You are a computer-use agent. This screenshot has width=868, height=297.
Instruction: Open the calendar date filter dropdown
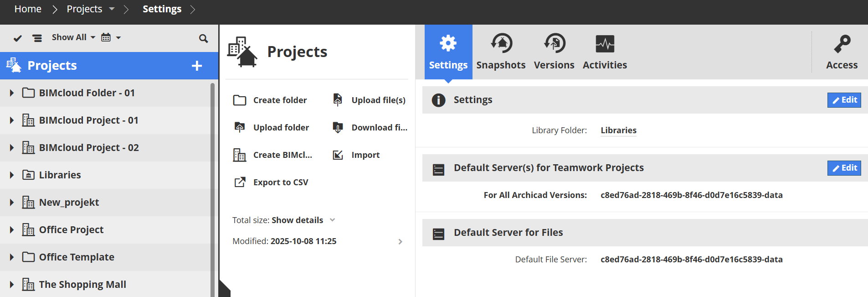click(x=111, y=37)
